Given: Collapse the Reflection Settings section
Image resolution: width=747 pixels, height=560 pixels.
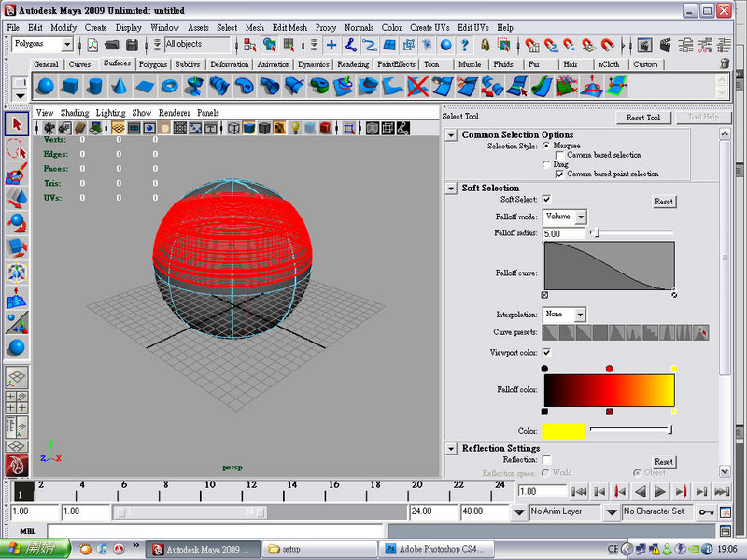Looking at the screenshot, I should click(x=451, y=449).
